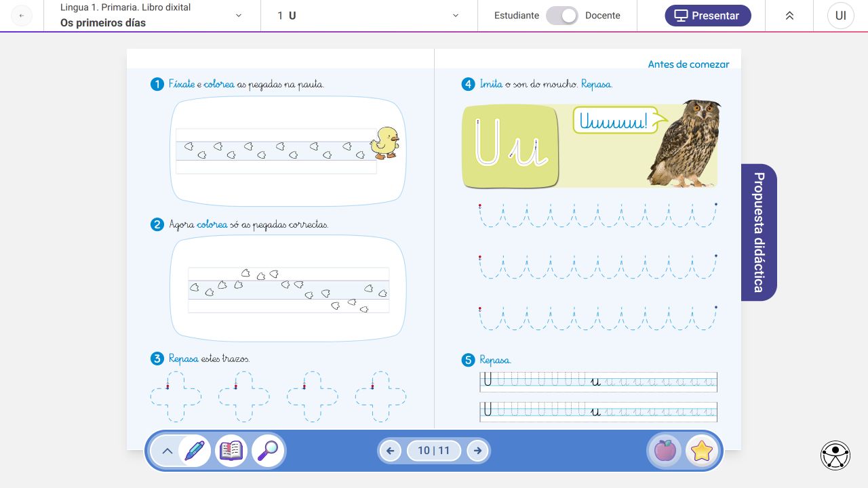Open the UI user profile avatar
This screenshot has width=868, height=488.
click(x=841, y=16)
